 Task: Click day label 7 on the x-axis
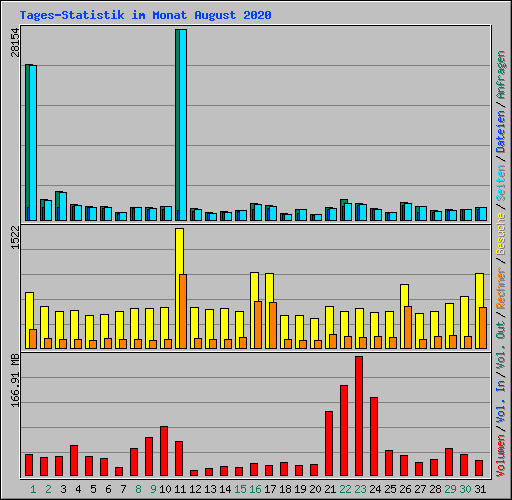click(123, 489)
